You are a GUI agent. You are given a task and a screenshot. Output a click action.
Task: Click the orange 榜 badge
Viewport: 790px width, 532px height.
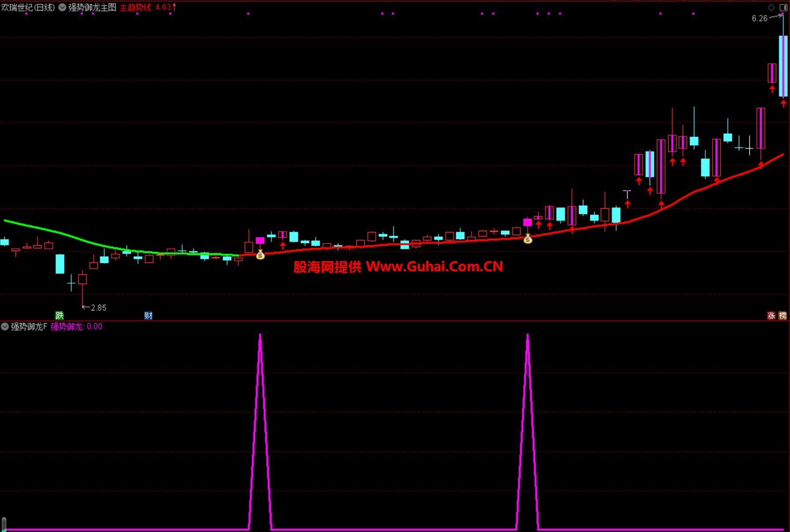[x=783, y=315]
